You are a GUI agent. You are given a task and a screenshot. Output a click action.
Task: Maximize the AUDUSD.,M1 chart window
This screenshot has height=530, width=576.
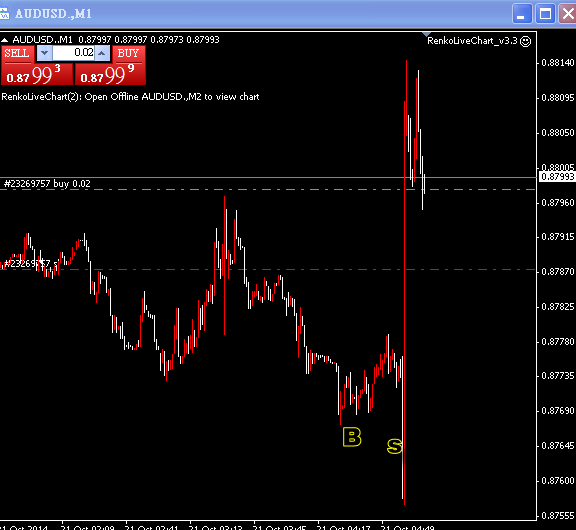pyautogui.click(x=545, y=14)
